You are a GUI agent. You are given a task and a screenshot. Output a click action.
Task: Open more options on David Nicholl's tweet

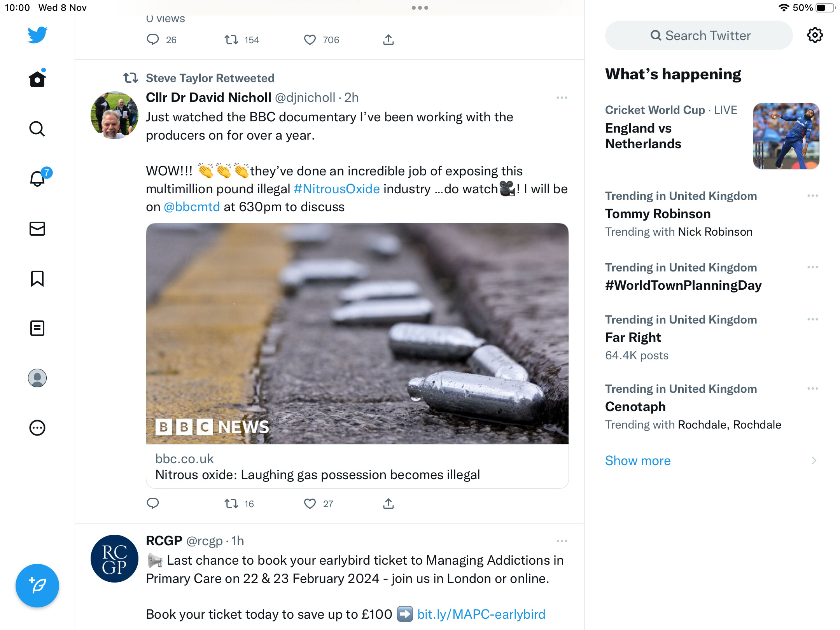(x=562, y=98)
